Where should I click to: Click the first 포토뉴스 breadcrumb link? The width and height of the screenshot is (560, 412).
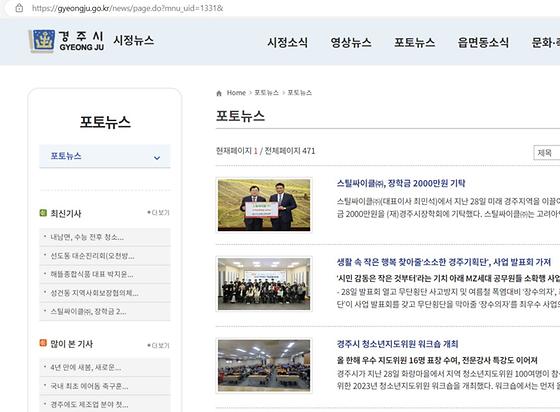266,93
